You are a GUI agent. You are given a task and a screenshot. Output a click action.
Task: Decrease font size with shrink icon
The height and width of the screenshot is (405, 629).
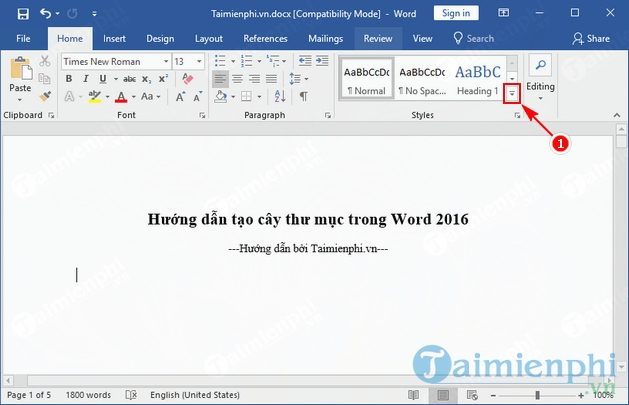click(x=198, y=97)
